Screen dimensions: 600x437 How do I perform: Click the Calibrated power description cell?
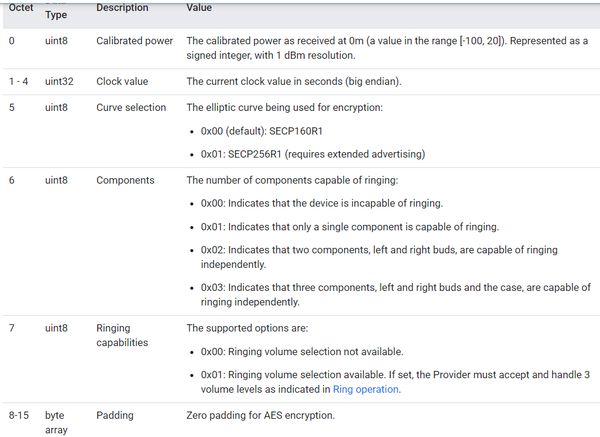135,41
